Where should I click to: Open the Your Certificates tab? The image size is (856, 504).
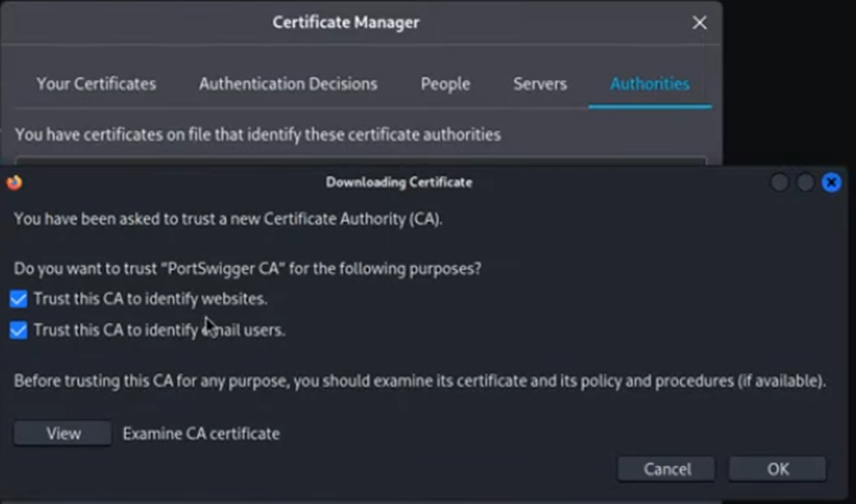(x=96, y=84)
